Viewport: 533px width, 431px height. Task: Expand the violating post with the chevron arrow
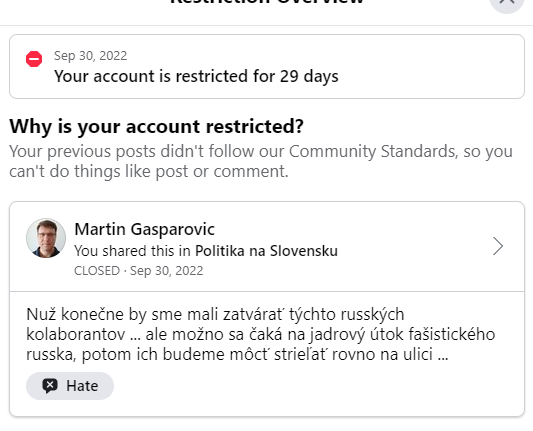point(498,246)
